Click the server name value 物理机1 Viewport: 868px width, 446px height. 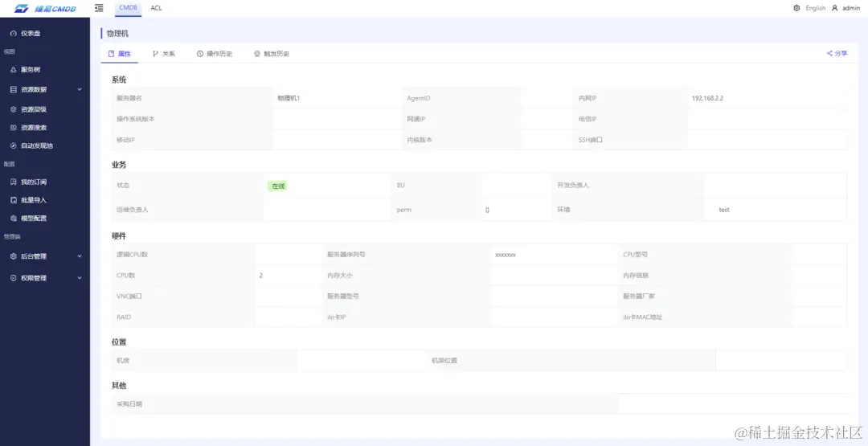point(289,99)
